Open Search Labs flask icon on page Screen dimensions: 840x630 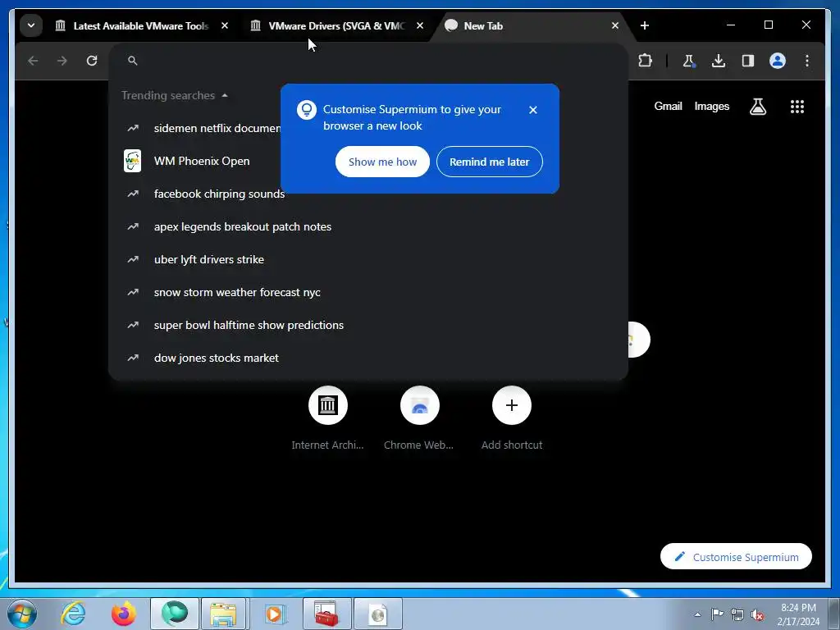(x=757, y=107)
